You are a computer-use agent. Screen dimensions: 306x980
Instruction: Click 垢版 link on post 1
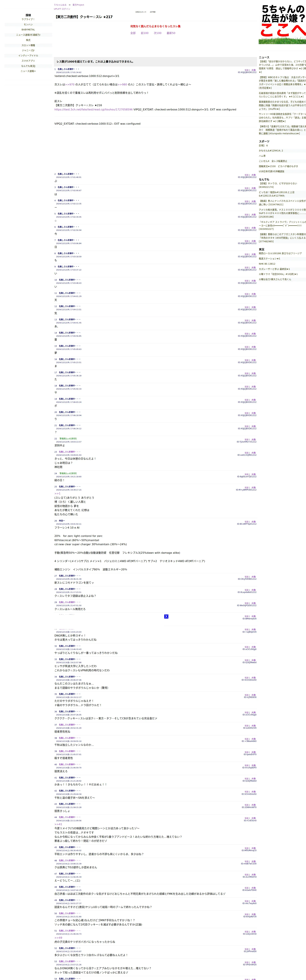[247, 70]
